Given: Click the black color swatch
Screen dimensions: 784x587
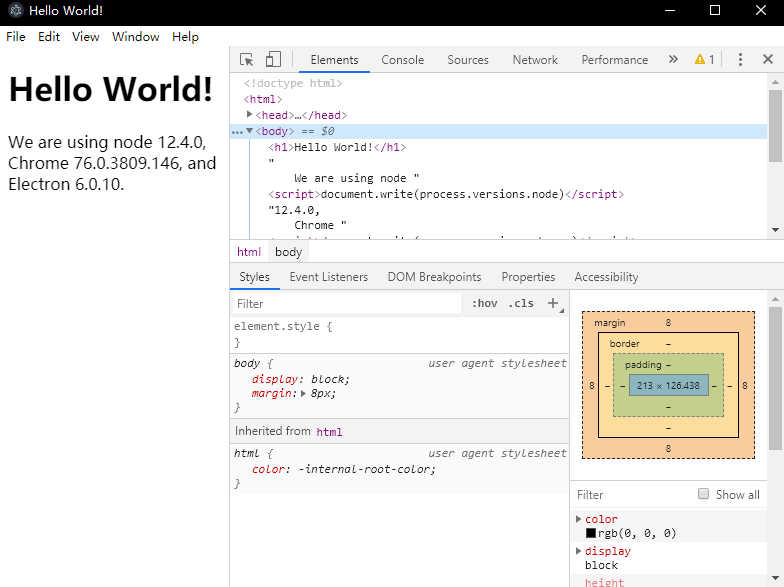Looking at the screenshot, I should click(x=591, y=534).
